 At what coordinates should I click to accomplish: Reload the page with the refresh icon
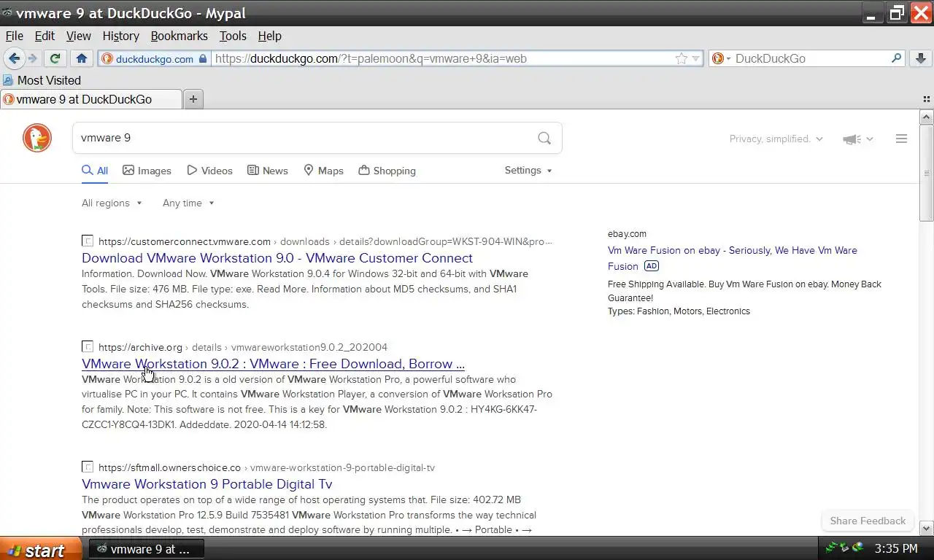(x=55, y=58)
